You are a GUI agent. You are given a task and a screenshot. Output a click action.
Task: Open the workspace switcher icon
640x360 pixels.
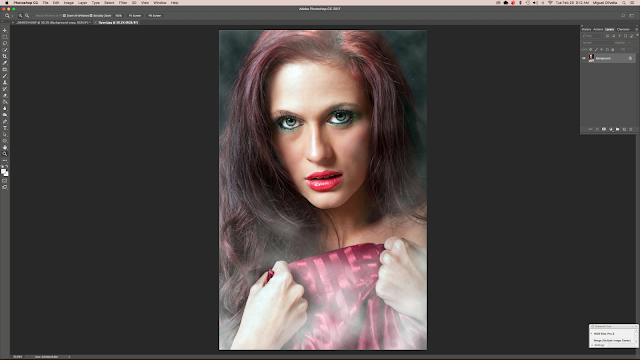click(632, 16)
